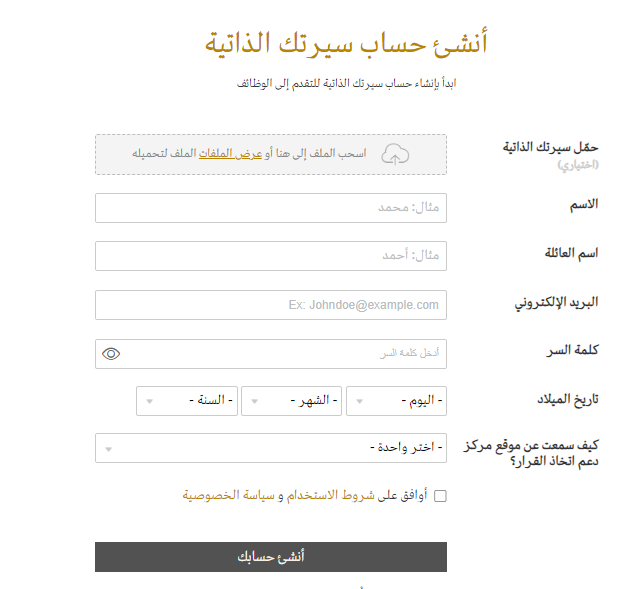The height and width of the screenshot is (589, 642).
Task: Open the year (السنة) dropdown
Action: [x=187, y=401]
